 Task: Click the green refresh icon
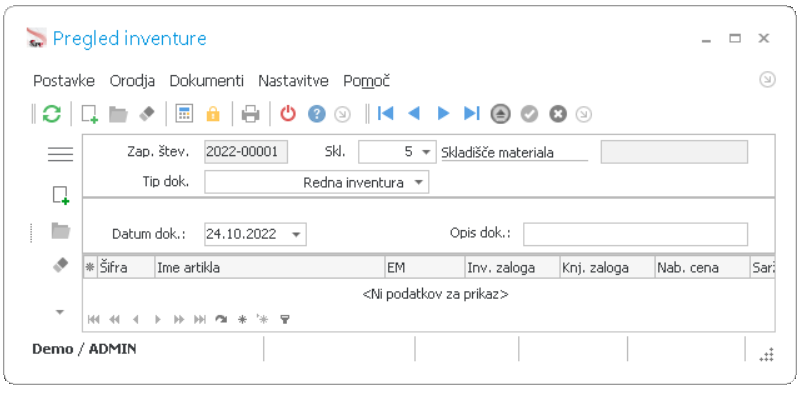tap(51, 114)
